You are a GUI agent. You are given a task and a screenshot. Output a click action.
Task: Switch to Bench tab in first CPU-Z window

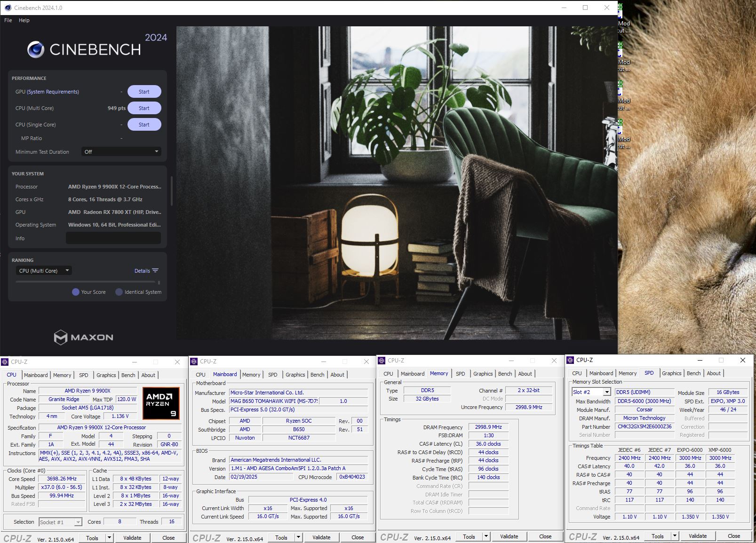[128, 375]
